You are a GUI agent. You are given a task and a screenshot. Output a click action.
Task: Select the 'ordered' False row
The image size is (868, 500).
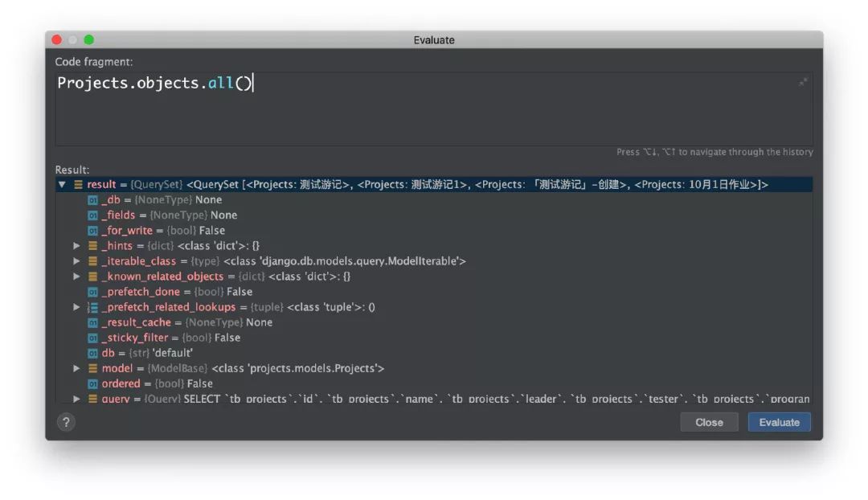tap(158, 383)
